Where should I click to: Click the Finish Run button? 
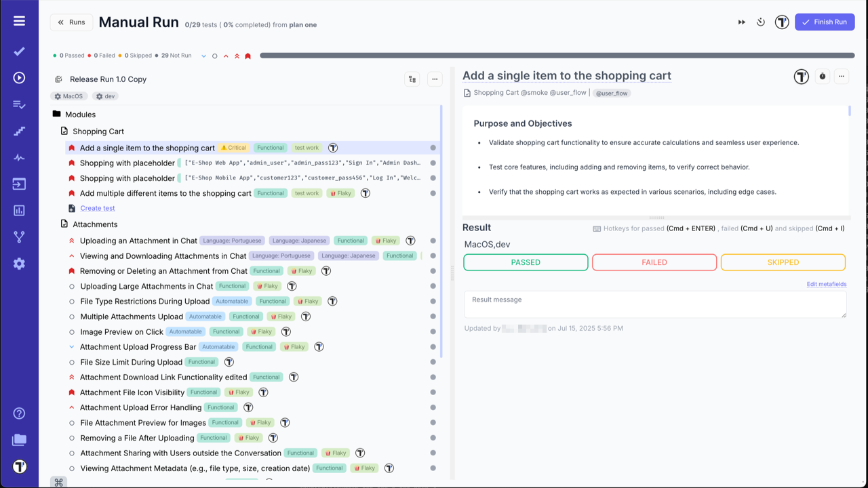tap(825, 22)
